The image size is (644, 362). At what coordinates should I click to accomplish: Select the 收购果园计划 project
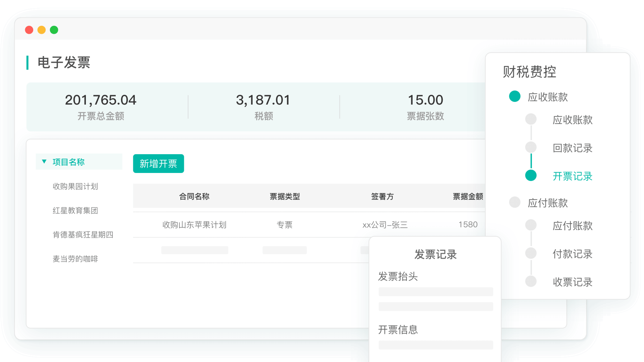click(x=75, y=186)
